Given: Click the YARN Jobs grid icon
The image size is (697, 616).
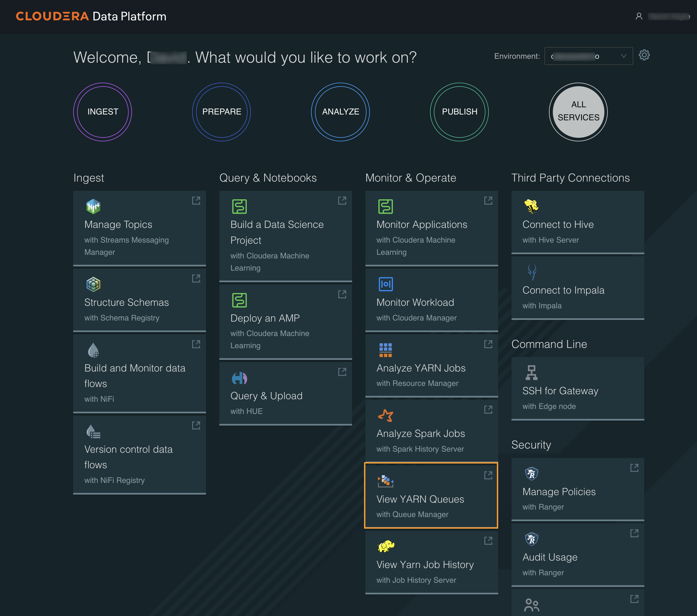Looking at the screenshot, I should click(x=385, y=350).
